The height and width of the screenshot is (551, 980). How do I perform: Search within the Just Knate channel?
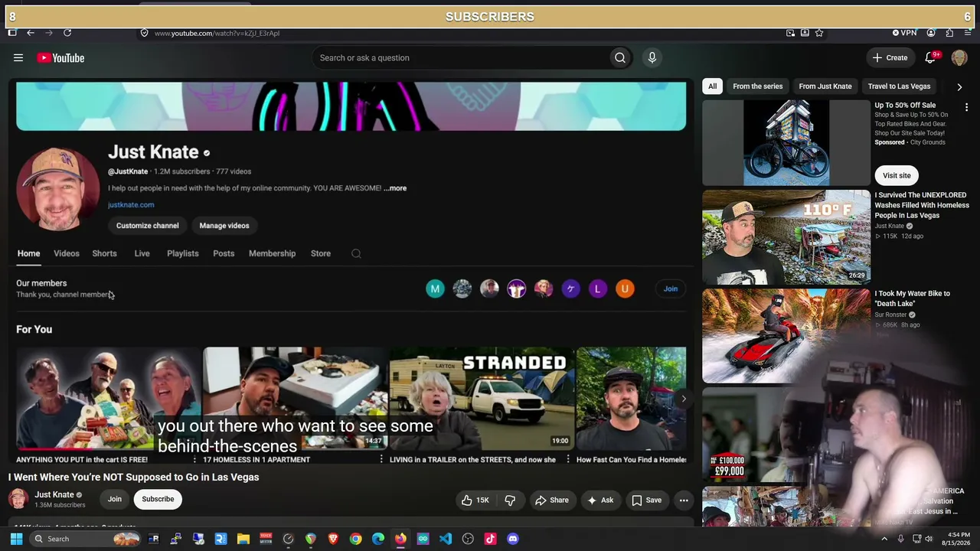[356, 254]
